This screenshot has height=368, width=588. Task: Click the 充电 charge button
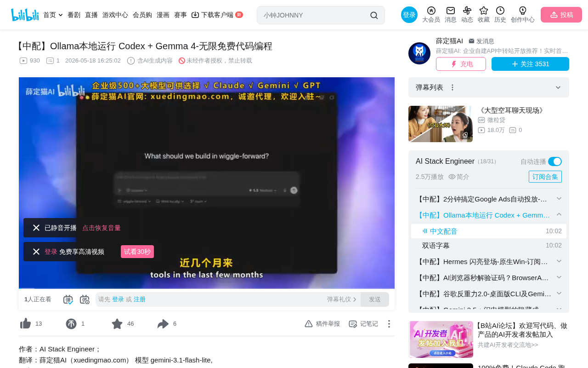coord(461,64)
